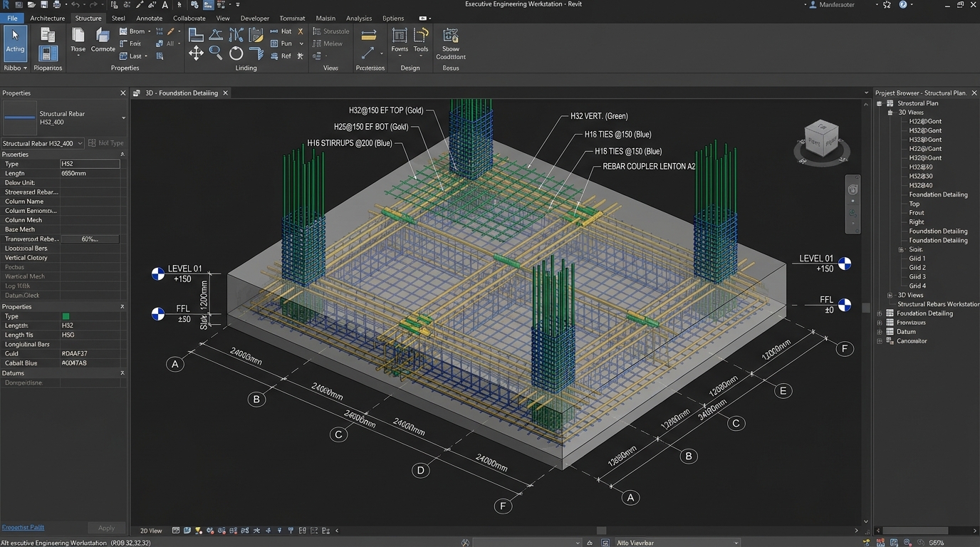
Task: Select the Move four-arrow tool
Action: coord(196,53)
